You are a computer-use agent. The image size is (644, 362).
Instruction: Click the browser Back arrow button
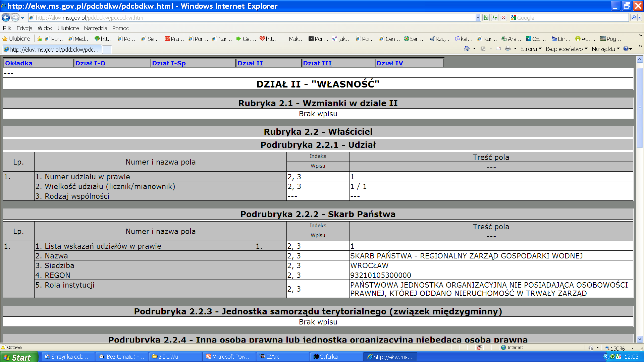pyautogui.click(x=6, y=17)
